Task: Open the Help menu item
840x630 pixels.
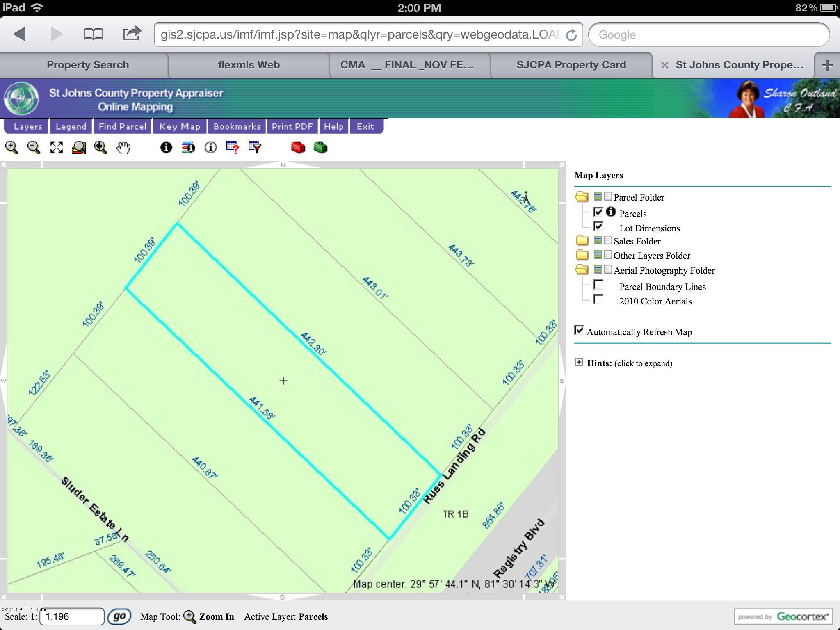Action: tap(333, 126)
